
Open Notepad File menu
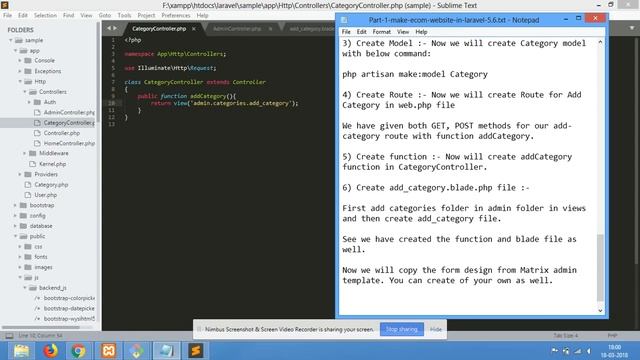click(346, 32)
